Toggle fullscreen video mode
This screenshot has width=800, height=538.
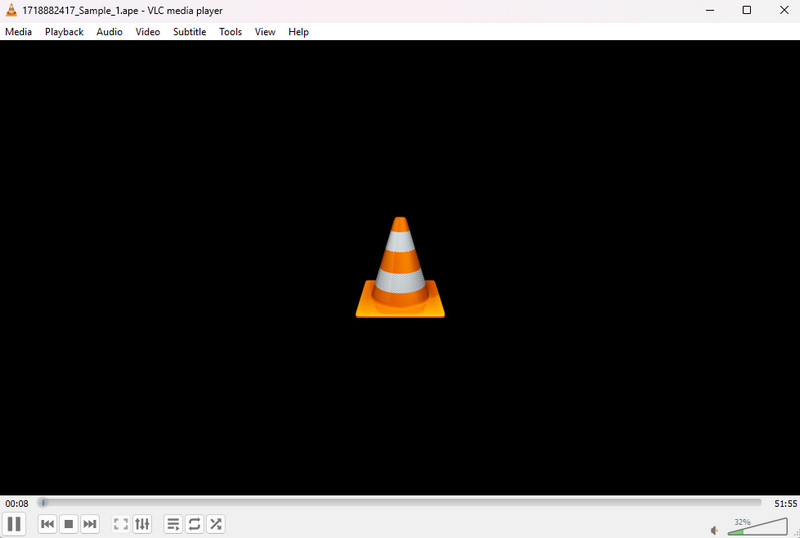[121, 524]
